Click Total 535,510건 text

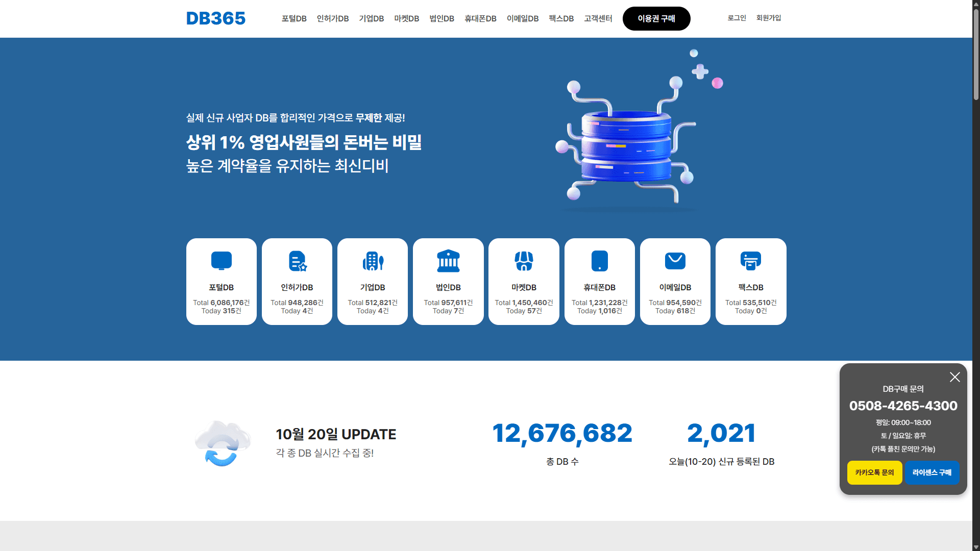[x=751, y=303]
